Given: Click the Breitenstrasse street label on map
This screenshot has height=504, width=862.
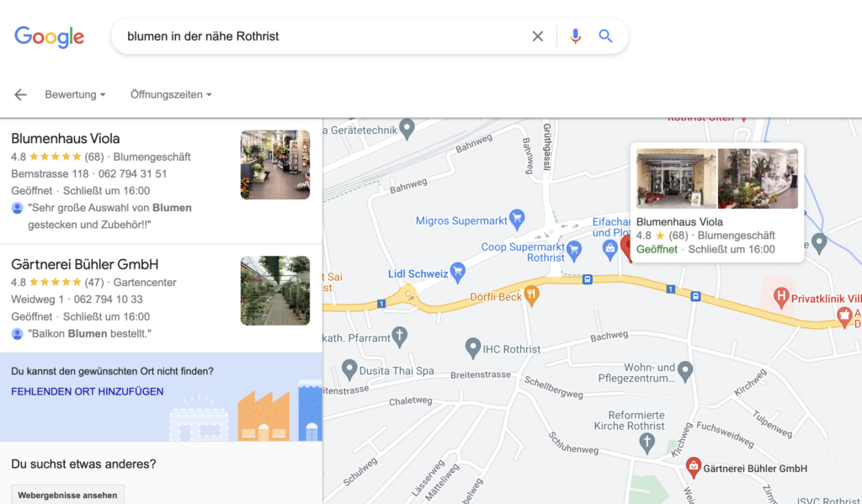Looking at the screenshot, I should pos(481,374).
